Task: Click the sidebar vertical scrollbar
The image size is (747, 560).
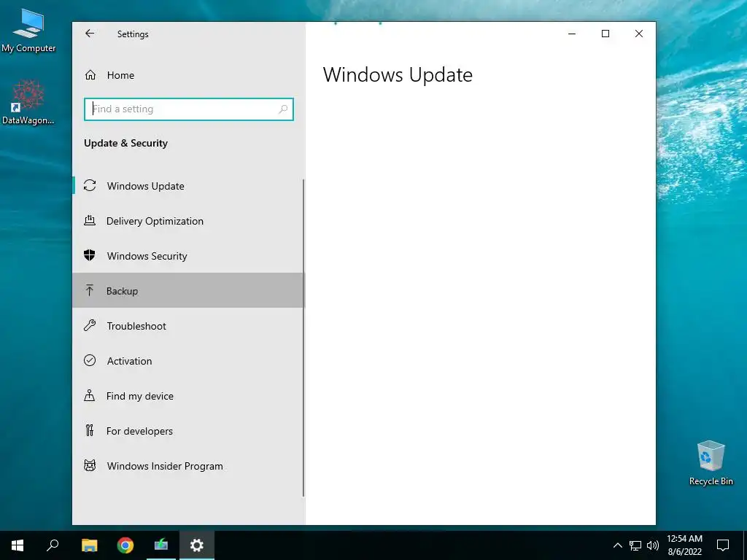Action: tap(303, 338)
